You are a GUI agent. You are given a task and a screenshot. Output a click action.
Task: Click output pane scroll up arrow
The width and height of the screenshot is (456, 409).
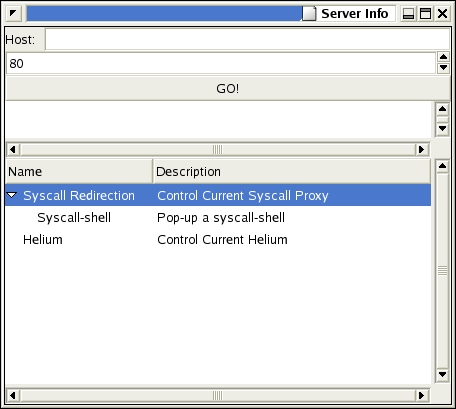(x=442, y=109)
